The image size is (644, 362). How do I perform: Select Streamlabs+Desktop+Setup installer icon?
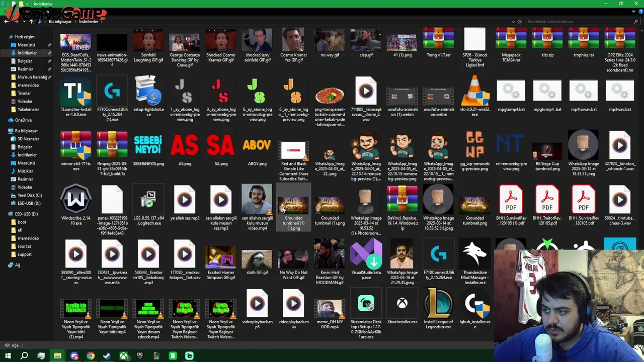pyautogui.click(x=366, y=303)
